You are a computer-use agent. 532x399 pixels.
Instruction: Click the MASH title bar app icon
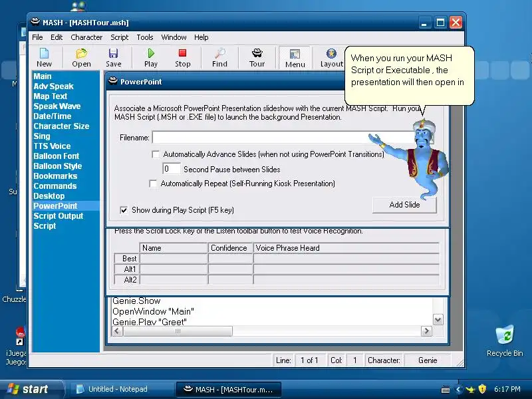pos(35,23)
